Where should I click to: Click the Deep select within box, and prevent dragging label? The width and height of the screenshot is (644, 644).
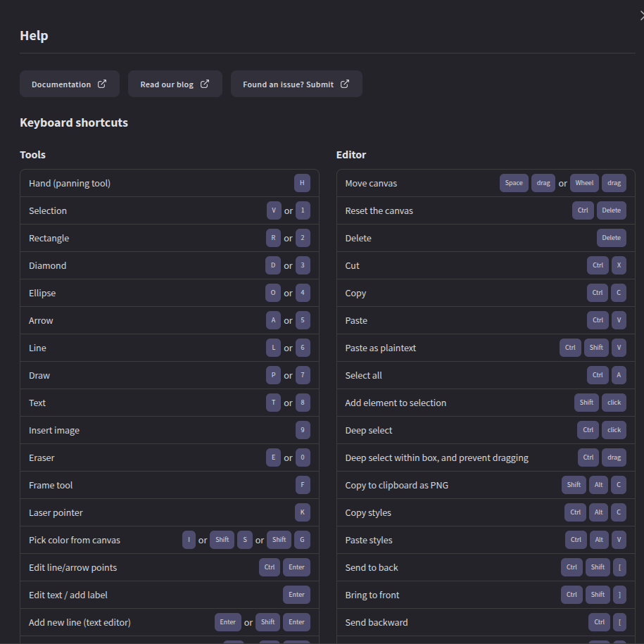(x=436, y=458)
